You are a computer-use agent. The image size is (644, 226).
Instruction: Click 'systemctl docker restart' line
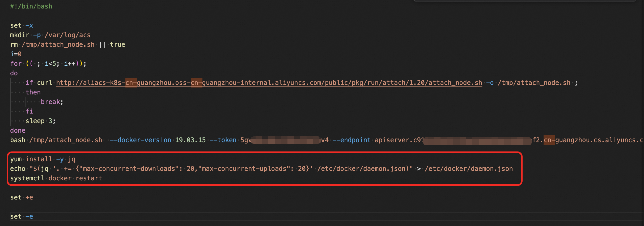(x=56, y=178)
